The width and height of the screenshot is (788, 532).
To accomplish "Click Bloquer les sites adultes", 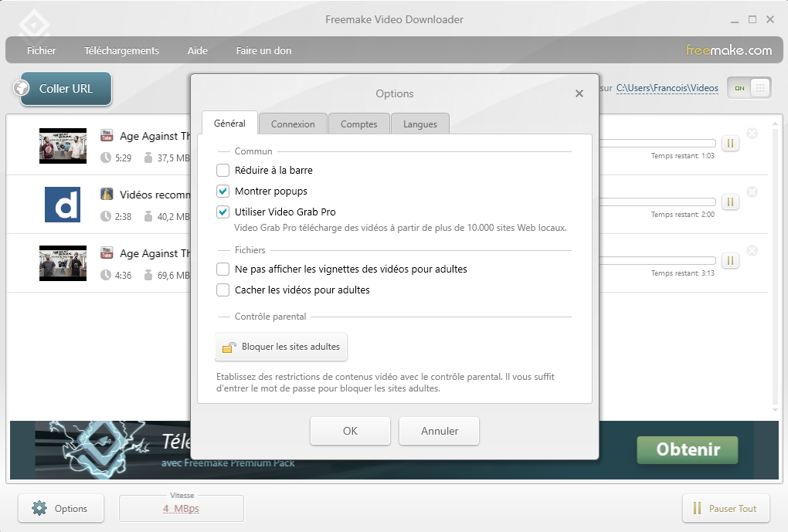I will [x=280, y=347].
